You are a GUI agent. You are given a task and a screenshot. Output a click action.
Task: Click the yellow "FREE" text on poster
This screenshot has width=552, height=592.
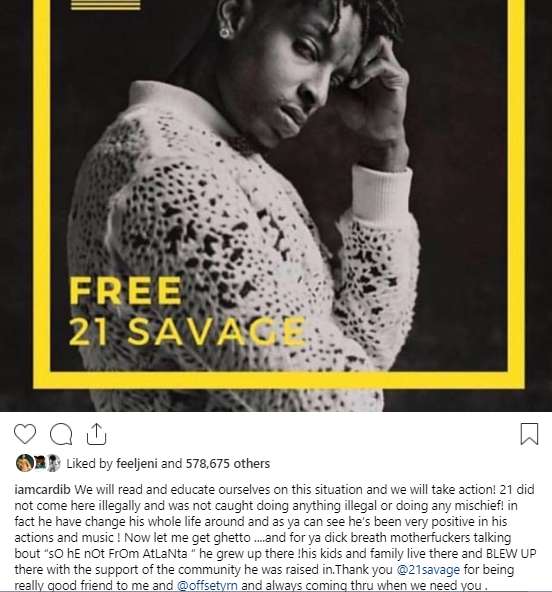(x=126, y=290)
